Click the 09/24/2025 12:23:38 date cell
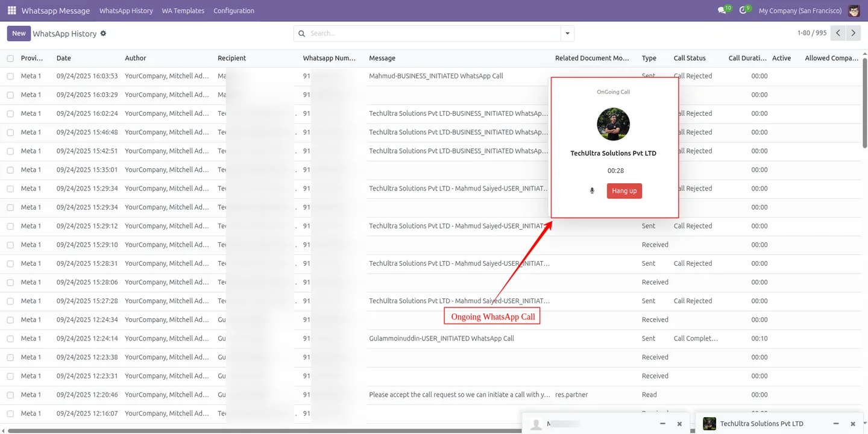The width and height of the screenshot is (868, 434). (x=87, y=357)
